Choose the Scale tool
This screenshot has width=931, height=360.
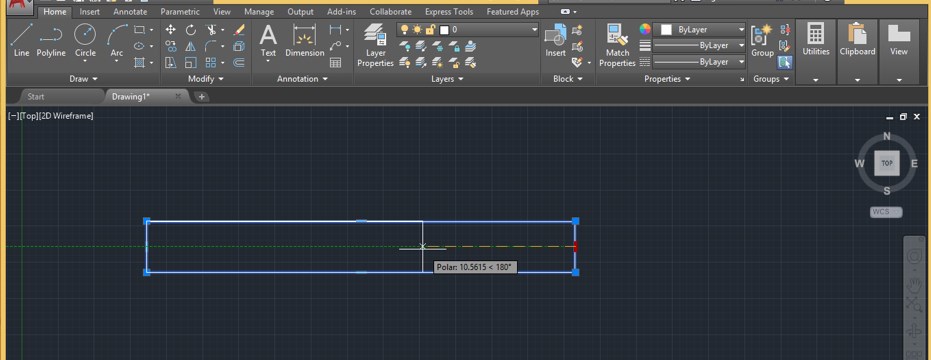(x=191, y=62)
